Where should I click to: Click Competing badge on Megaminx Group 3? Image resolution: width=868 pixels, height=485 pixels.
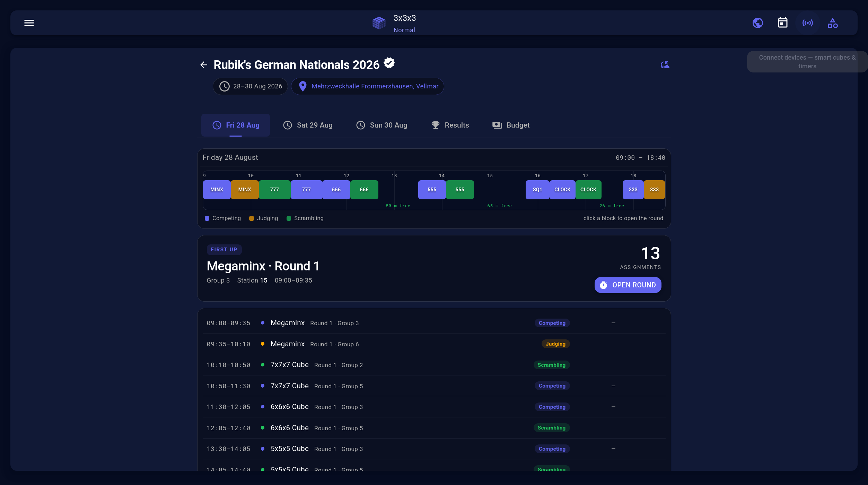point(552,323)
